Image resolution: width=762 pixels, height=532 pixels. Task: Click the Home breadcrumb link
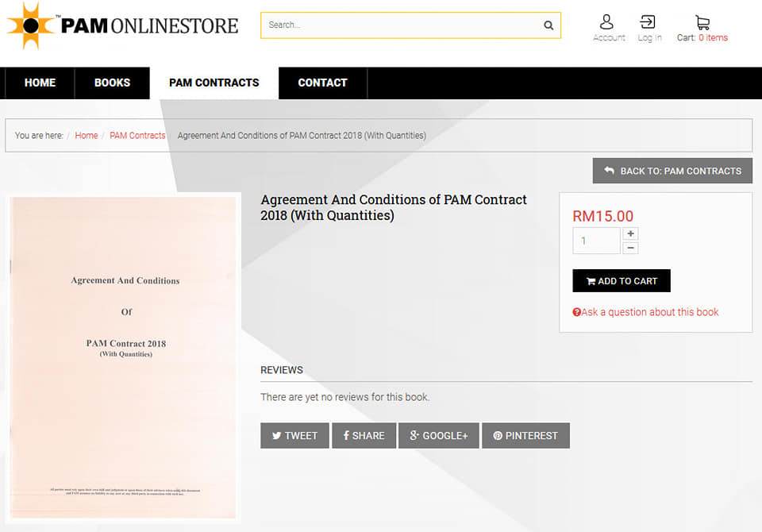pos(87,135)
